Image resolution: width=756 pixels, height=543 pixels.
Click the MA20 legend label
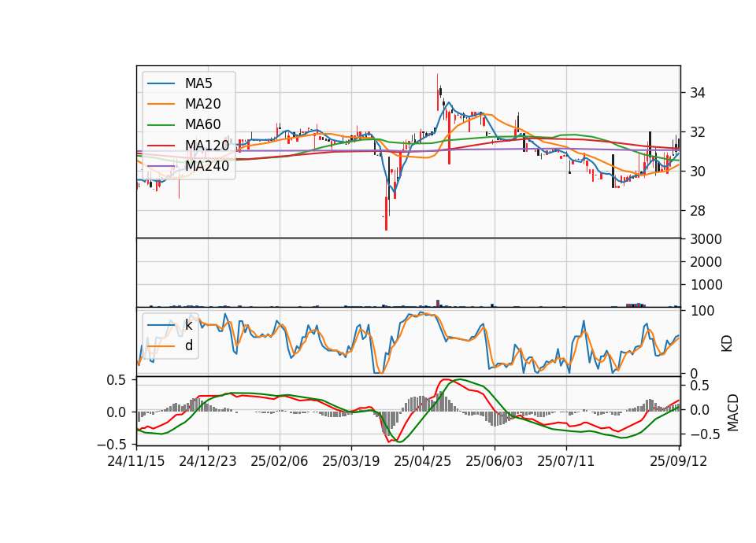pos(202,104)
